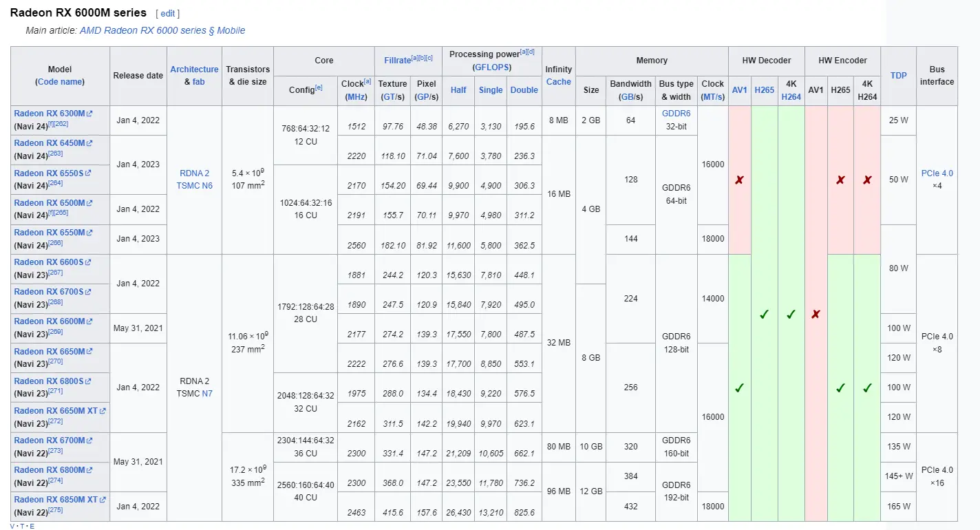This screenshot has width=980, height=530.
Task: Open the PCIe 4.0 ×4 link
Action: pyautogui.click(x=937, y=173)
